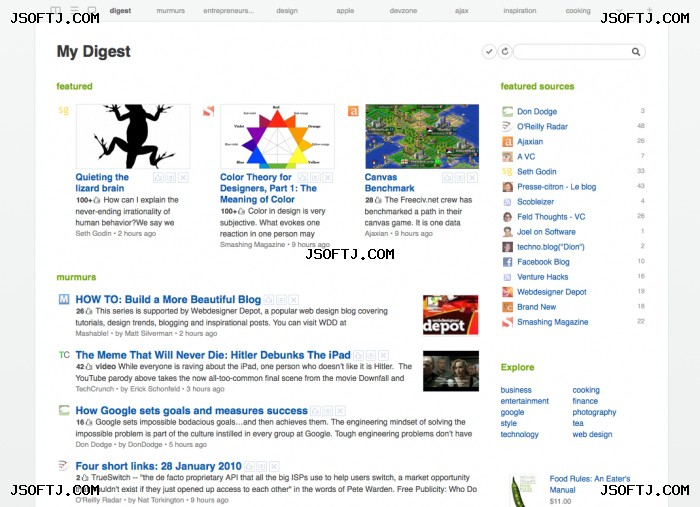The image size is (700, 507).
Task: Explore the photography topic
Action: [594, 412]
